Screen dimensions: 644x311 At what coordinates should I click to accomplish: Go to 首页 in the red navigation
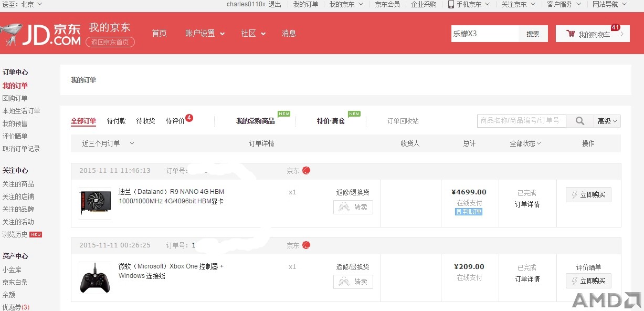[x=160, y=33]
